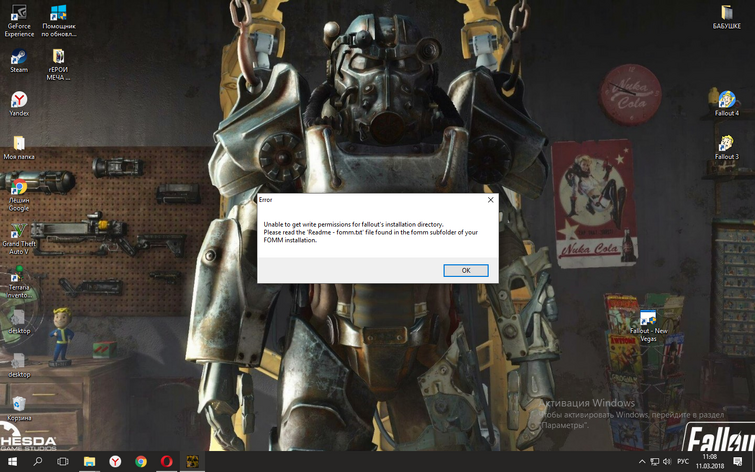The width and height of the screenshot is (755, 472).
Task: Change input language РУС indicator
Action: pos(683,461)
